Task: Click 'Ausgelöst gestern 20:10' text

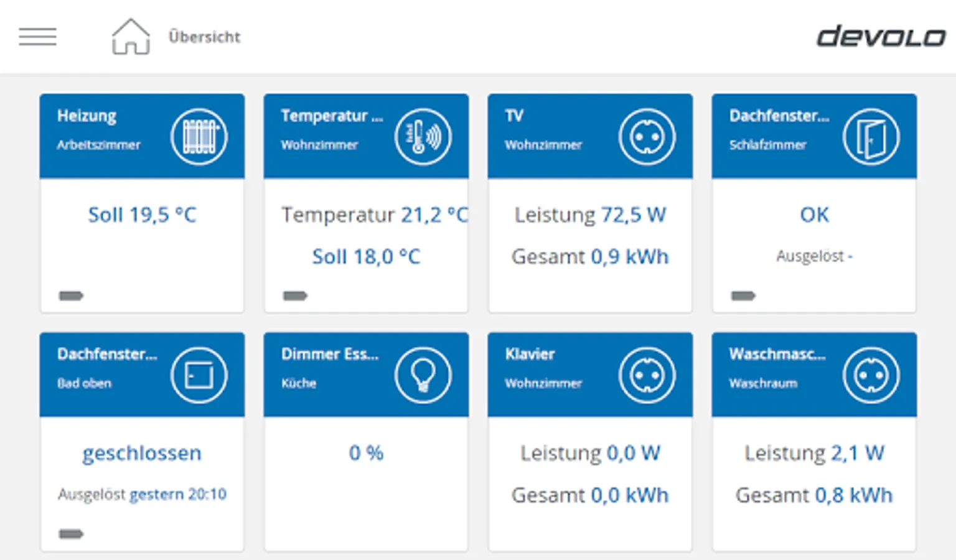Action: pyautogui.click(x=142, y=494)
